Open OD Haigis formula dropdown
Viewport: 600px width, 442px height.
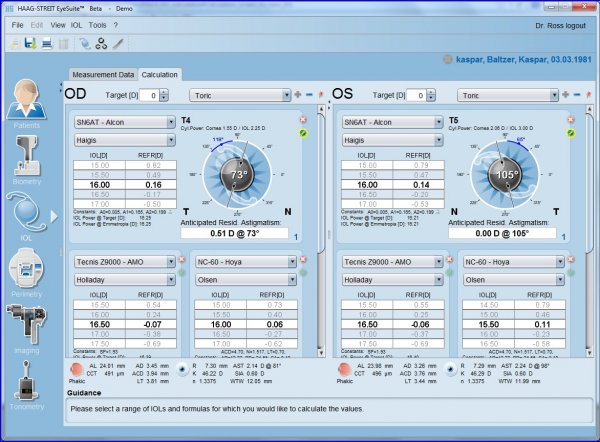125,140
